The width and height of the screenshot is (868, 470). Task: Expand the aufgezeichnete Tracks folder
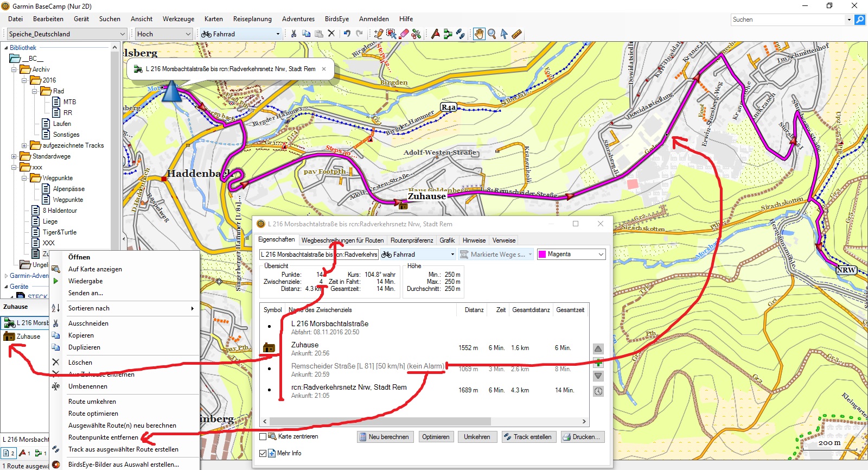24,145
